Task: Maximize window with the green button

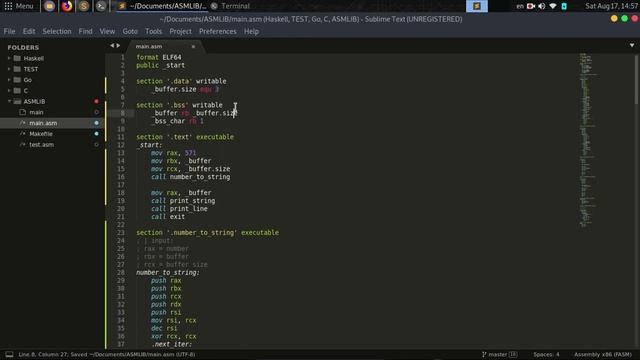Action: [624, 19]
